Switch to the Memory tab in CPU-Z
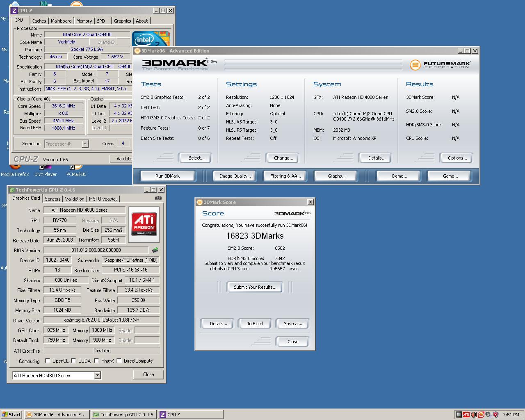 point(84,21)
